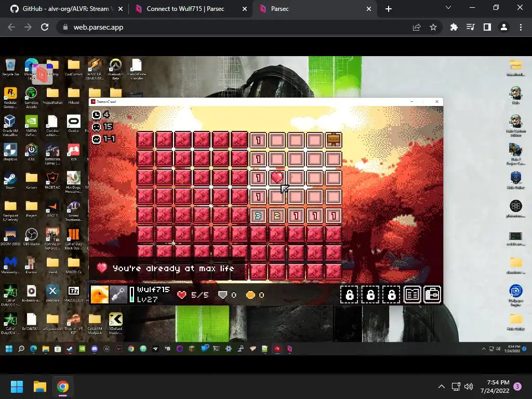Viewport: 532px width, 399px height.
Task: Click the second locked item slot
Action: (x=370, y=295)
